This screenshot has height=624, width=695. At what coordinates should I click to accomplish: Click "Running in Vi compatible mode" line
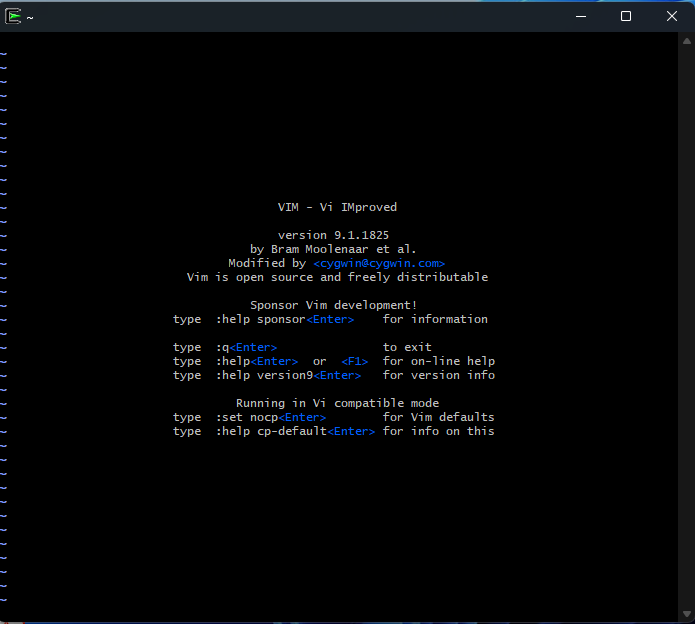337,403
